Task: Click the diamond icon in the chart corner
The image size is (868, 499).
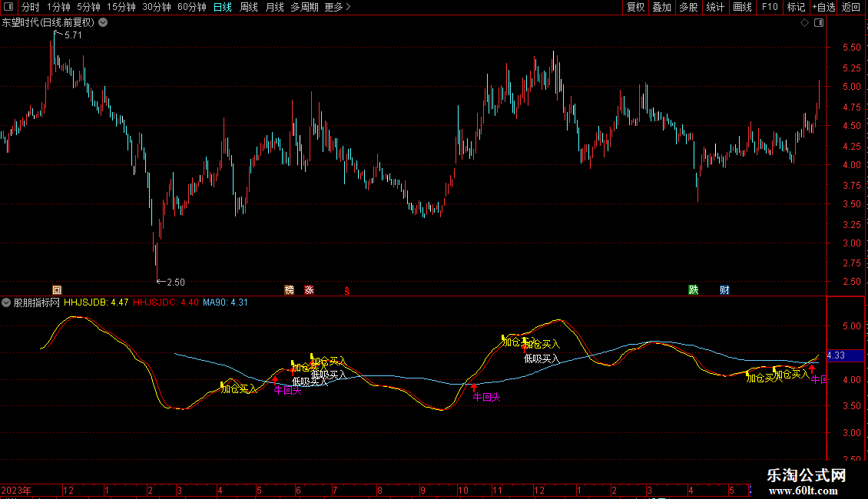Action: coord(804,23)
